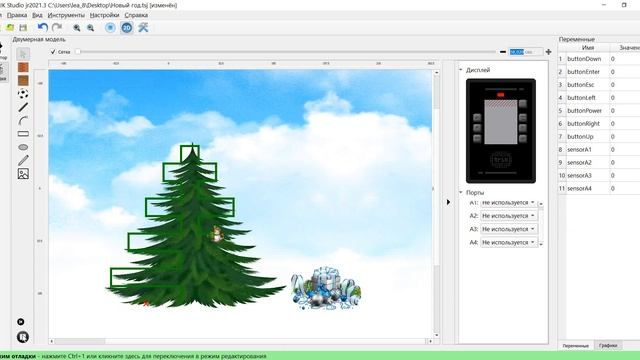The image size is (640, 360).
Task: Select the buttonEnter variable row
Action: coord(599,72)
